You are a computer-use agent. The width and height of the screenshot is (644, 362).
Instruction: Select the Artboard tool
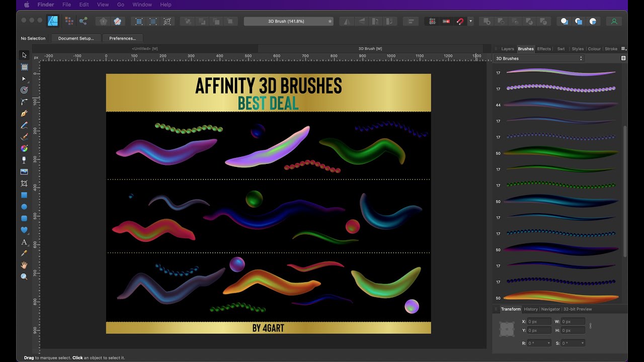click(24, 67)
